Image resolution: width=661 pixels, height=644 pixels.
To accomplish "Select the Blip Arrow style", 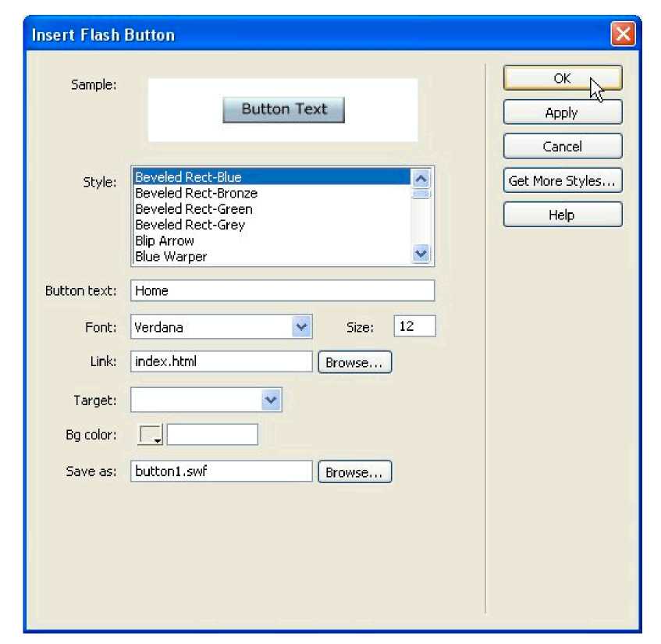I will 272,240.
